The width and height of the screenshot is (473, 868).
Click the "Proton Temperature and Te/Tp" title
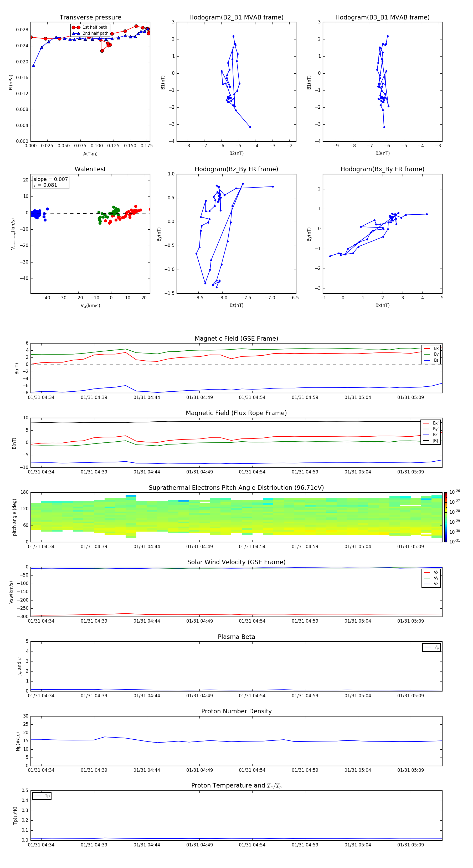(x=236, y=786)
